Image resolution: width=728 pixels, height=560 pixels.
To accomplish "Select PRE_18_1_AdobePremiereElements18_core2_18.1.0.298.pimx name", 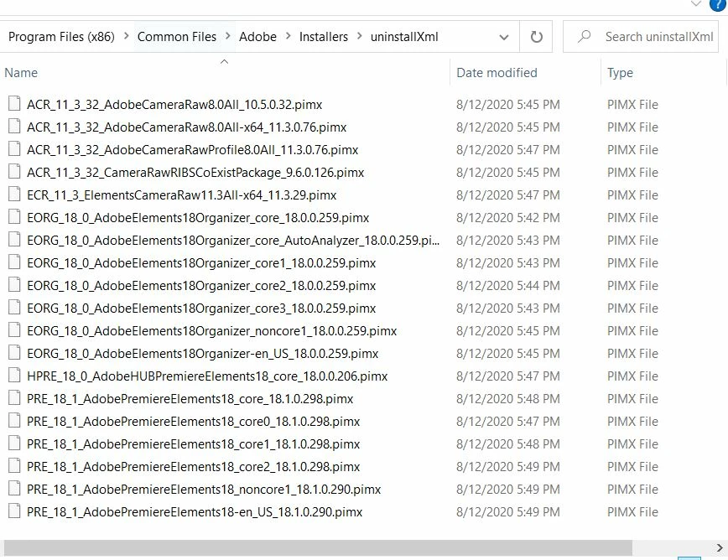I will tap(193, 467).
